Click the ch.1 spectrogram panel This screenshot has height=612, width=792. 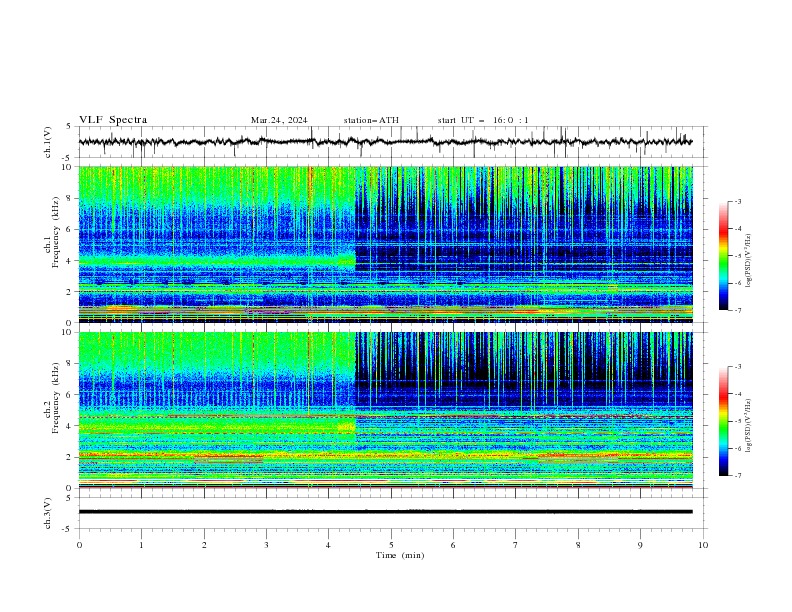point(386,244)
